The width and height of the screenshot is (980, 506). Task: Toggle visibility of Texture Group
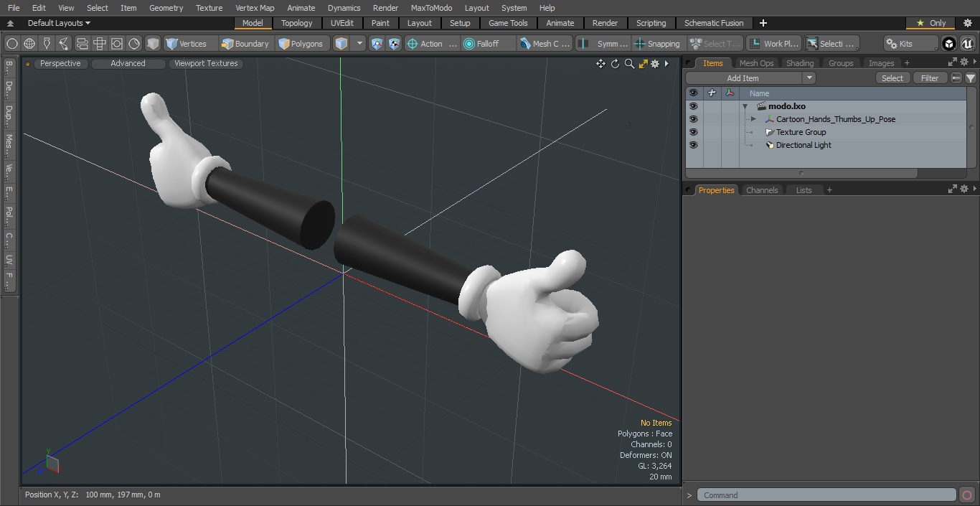pos(693,132)
